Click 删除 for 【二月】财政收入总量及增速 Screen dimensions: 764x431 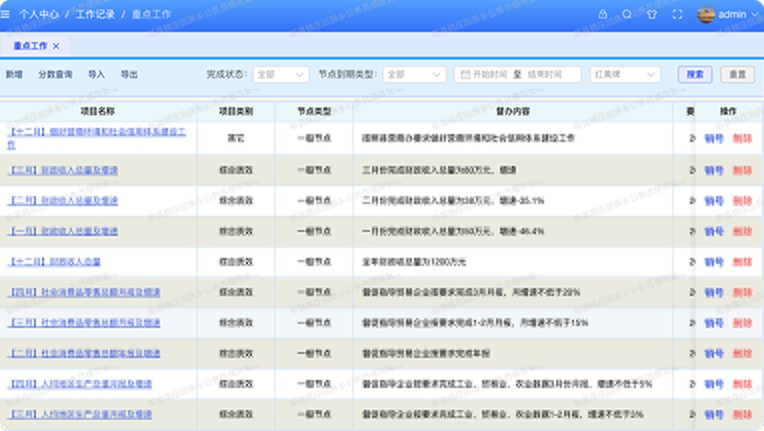coord(743,201)
